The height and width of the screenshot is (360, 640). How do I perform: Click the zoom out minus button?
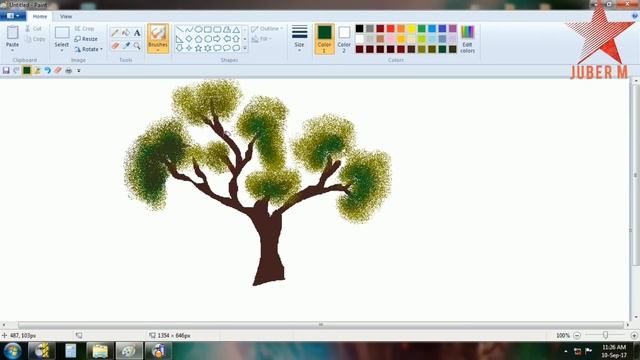(x=577, y=336)
